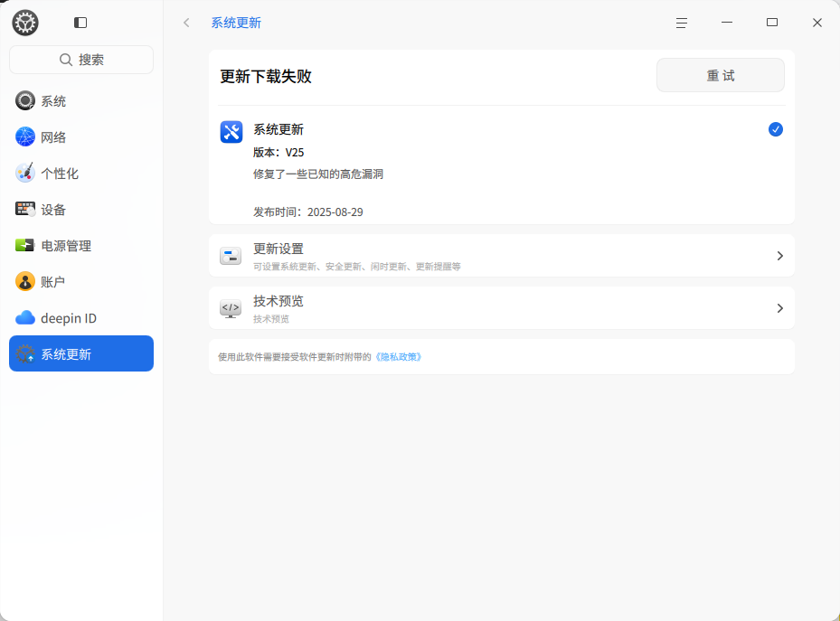Click the 系统更新 item title beside the wrench
The height and width of the screenshot is (621, 840).
pyautogui.click(x=278, y=129)
